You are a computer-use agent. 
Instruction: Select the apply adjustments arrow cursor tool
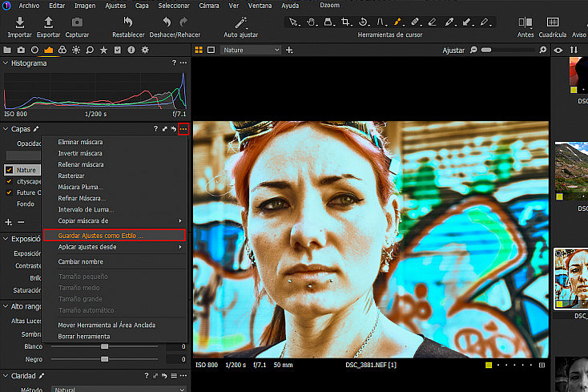(466, 22)
